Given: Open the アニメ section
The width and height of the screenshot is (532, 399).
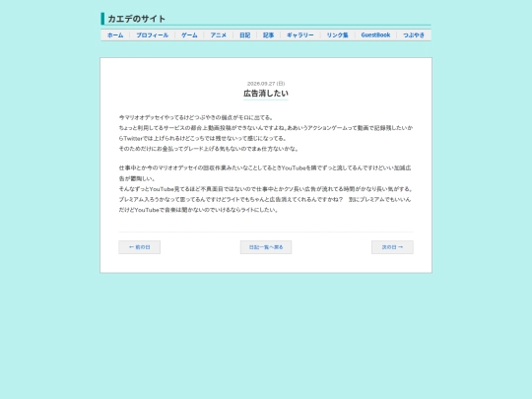Looking at the screenshot, I should coord(218,34).
